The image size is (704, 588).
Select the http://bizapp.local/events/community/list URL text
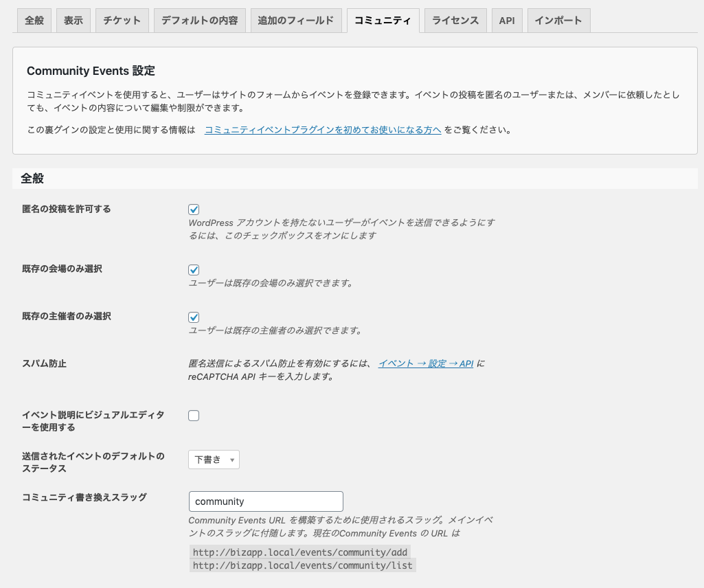(303, 565)
